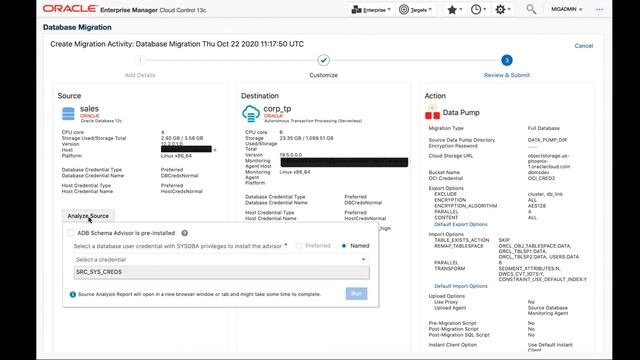Screen dimensions: 640x360
Task: Click the Data Pump icon
Action: (432, 112)
